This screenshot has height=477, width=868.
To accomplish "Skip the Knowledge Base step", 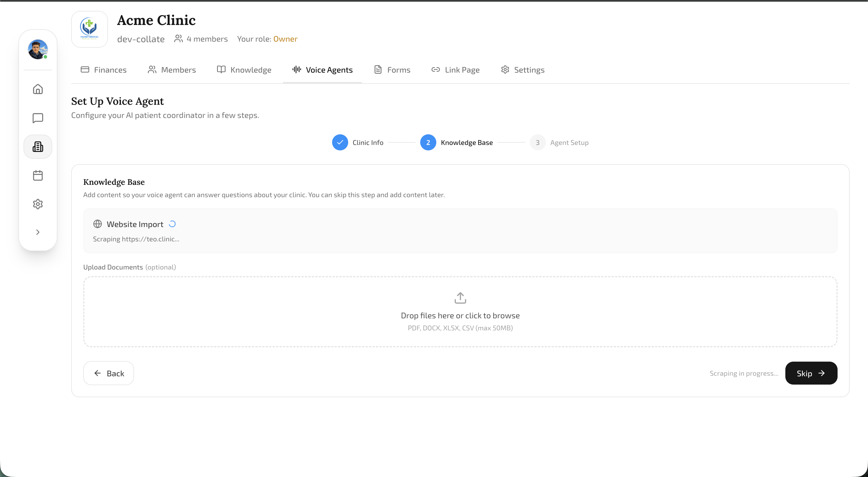I will pos(811,373).
